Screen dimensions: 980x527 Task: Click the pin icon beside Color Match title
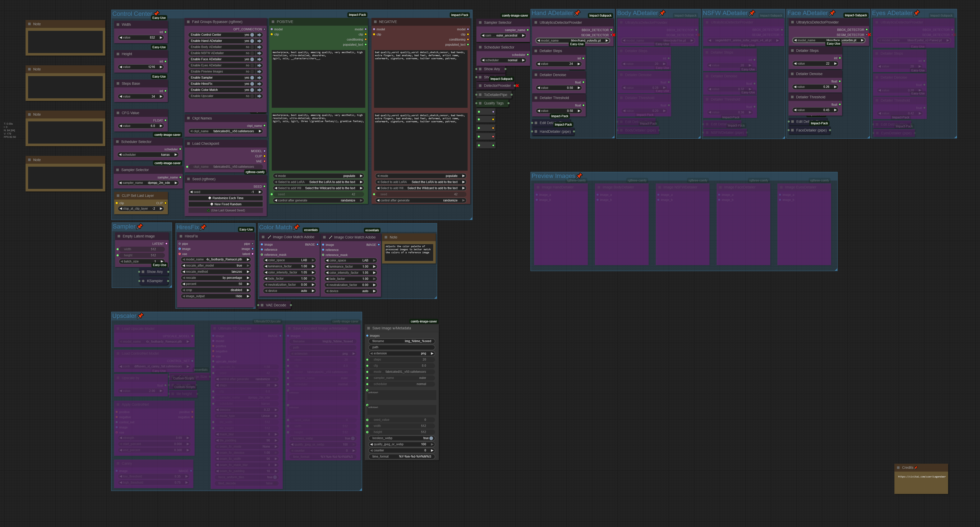(x=296, y=227)
